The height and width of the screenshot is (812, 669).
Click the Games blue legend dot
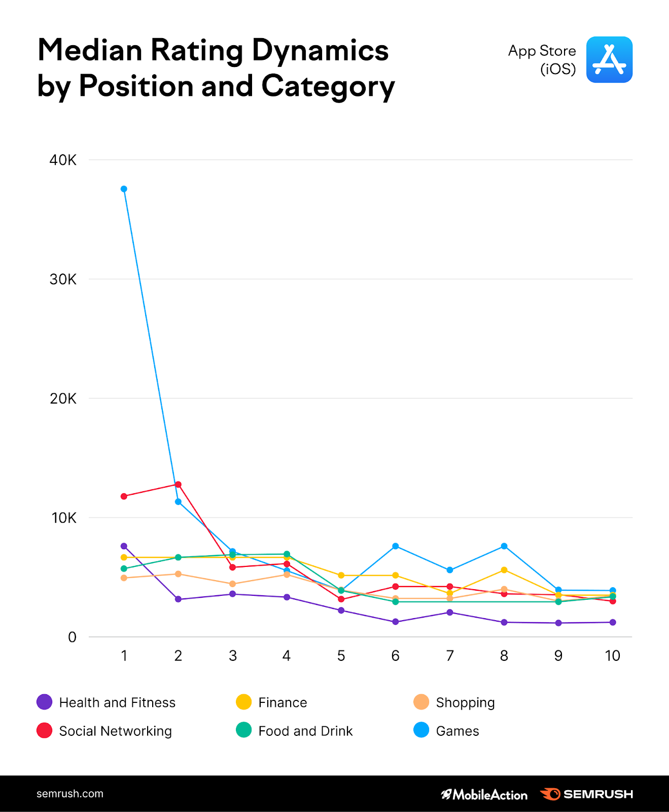421,730
